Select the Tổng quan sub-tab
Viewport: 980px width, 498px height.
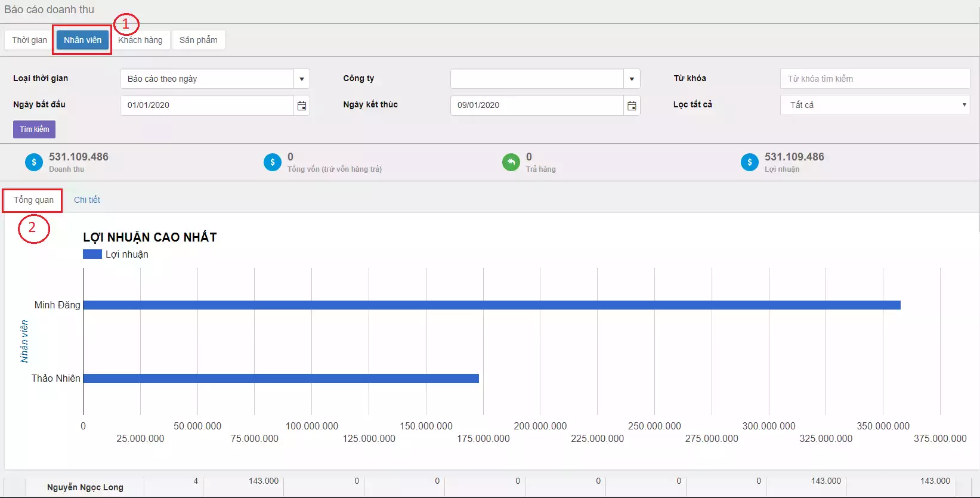tap(33, 200)
